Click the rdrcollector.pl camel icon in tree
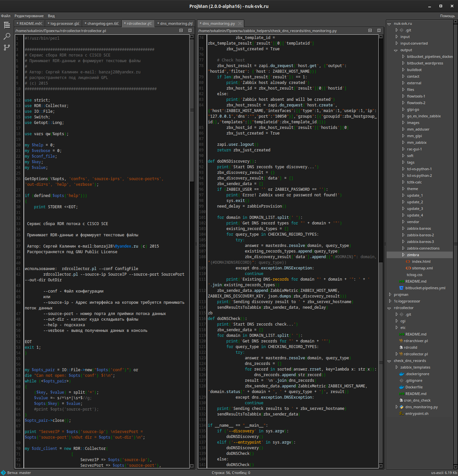Screen dimensions: 458x476 (401, 354)
